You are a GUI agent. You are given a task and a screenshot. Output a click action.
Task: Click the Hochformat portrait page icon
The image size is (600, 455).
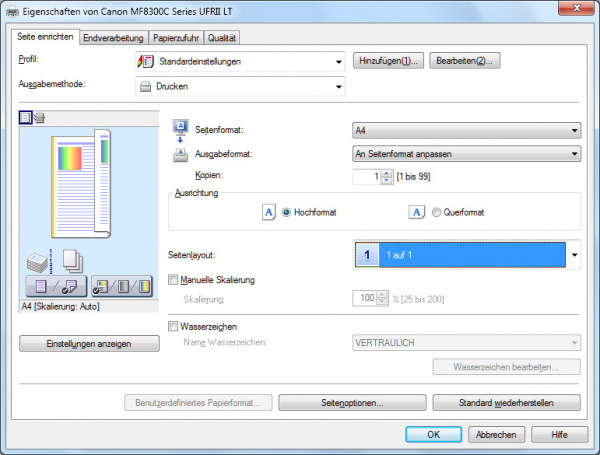pos(267,212)
